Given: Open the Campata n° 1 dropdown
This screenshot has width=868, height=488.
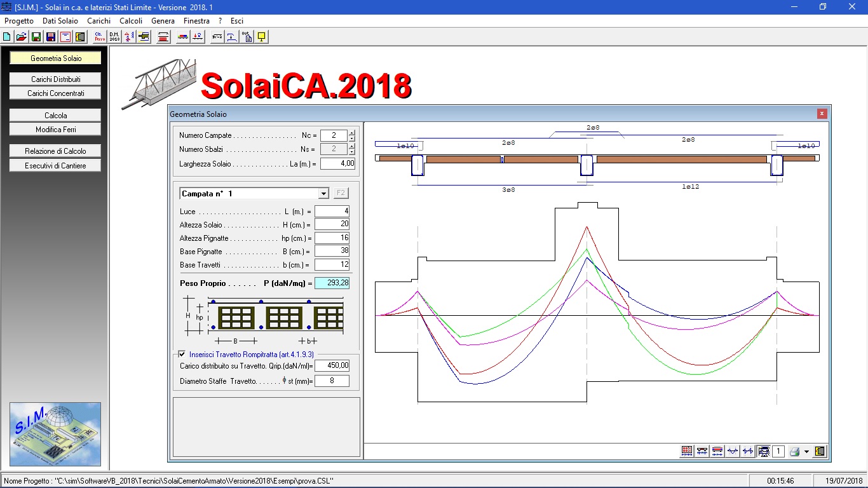Looking at the screenshot, I should [324, 193].
